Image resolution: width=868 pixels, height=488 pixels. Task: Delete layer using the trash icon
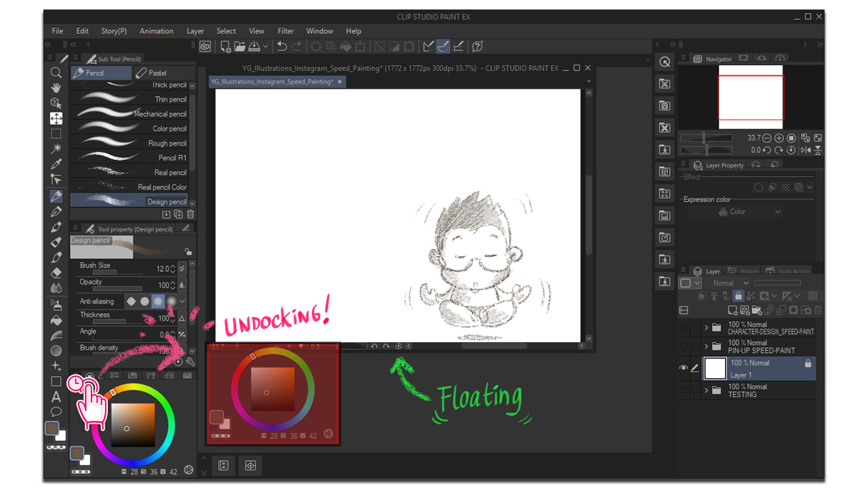pos(817,310)
